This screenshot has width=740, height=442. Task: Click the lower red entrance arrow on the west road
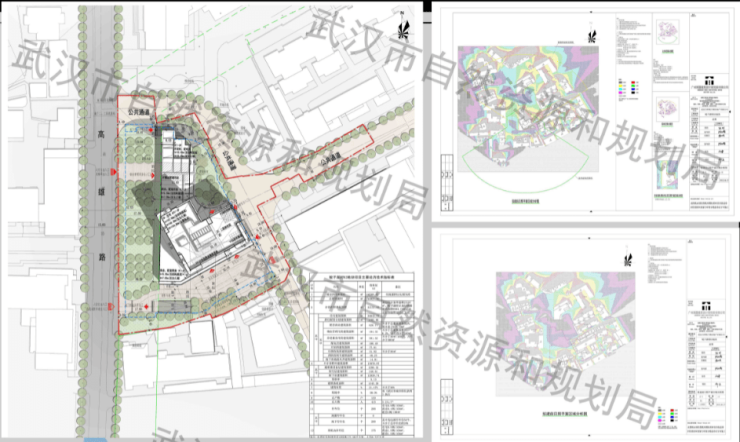[x=110, y=307]
